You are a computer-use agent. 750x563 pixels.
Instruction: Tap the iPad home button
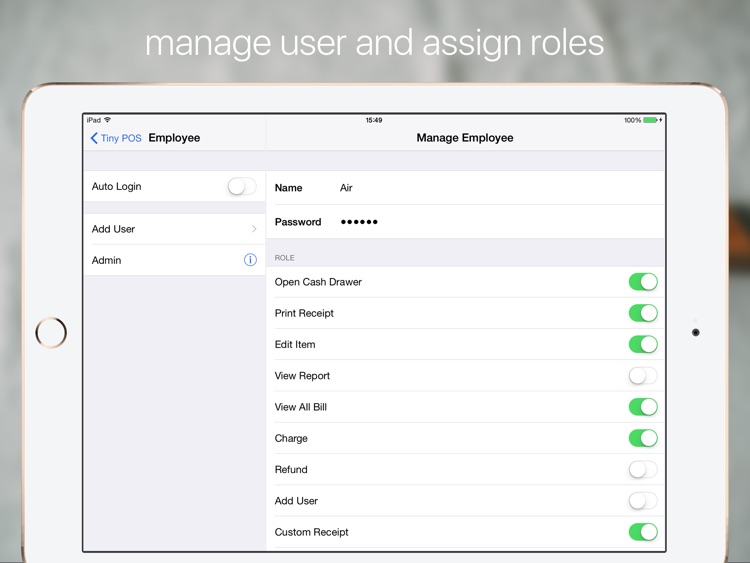click(51, 332)
